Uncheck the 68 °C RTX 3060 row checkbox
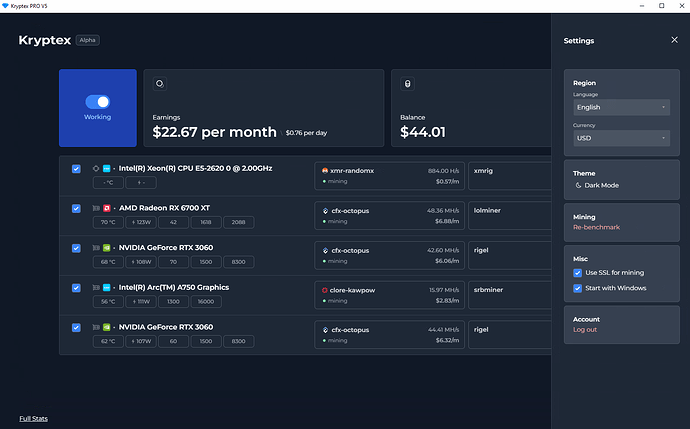This screenshot has height=429, width=690. coord(76,248)
